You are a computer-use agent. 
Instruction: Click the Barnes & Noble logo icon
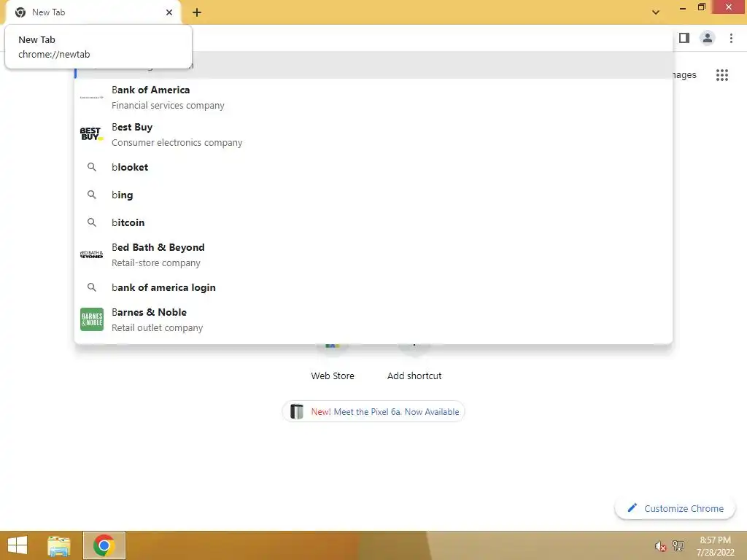[91, 319]
